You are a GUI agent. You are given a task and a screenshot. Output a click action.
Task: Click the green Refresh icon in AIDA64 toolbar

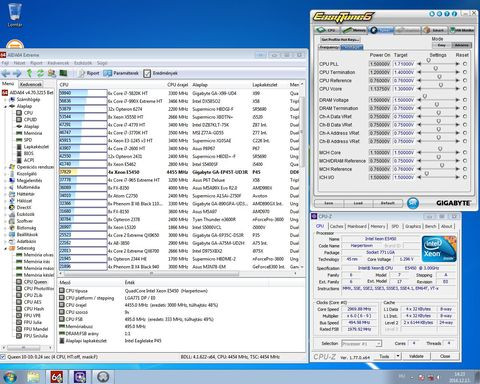[x=40, y=73]
